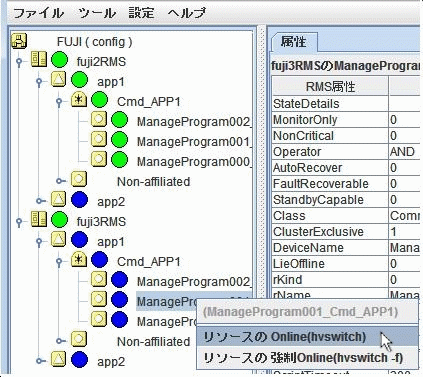Click the Non-affiliated icon under fuji3RMS

click(79, 339)
